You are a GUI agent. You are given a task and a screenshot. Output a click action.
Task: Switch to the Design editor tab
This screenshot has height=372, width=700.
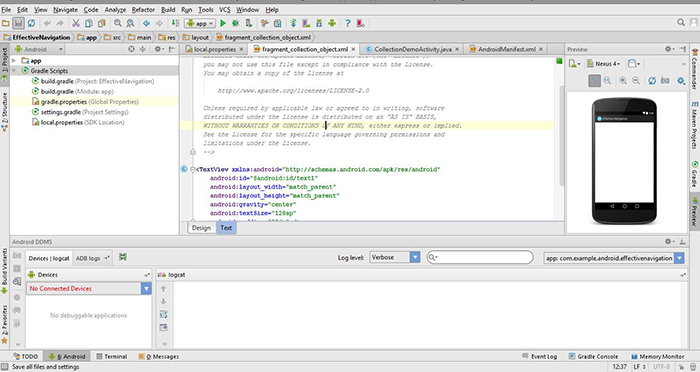tap(201, 228)
